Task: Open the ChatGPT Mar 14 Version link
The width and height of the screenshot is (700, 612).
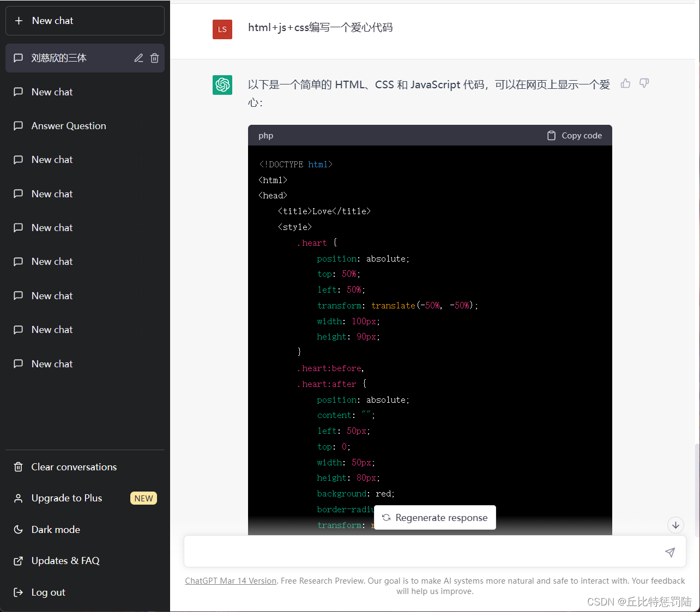Action: coord(231,581)
